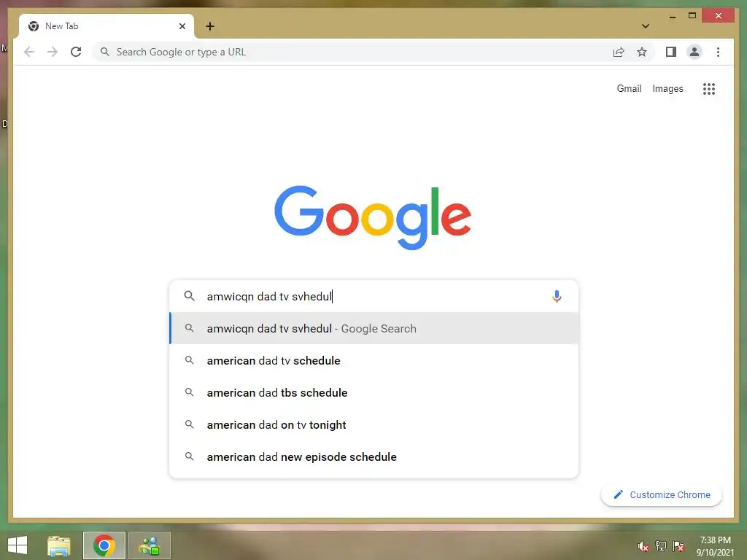Open a new tab with plus button
This screenshot has width=747, height=560.
210,26
